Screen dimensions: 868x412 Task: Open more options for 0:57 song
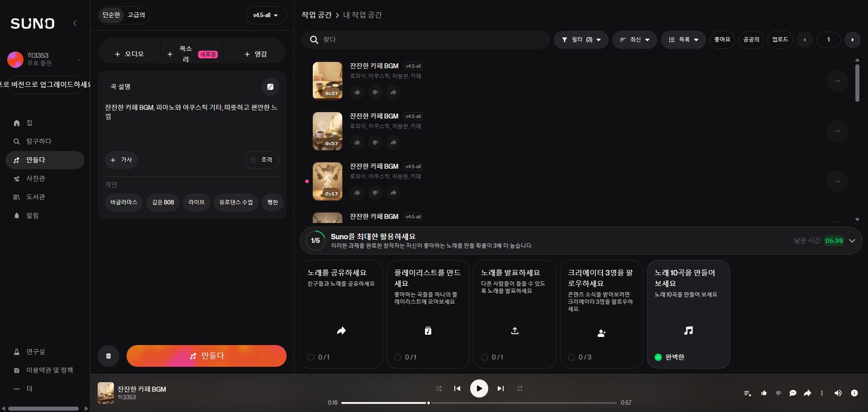tap(838, 131)
